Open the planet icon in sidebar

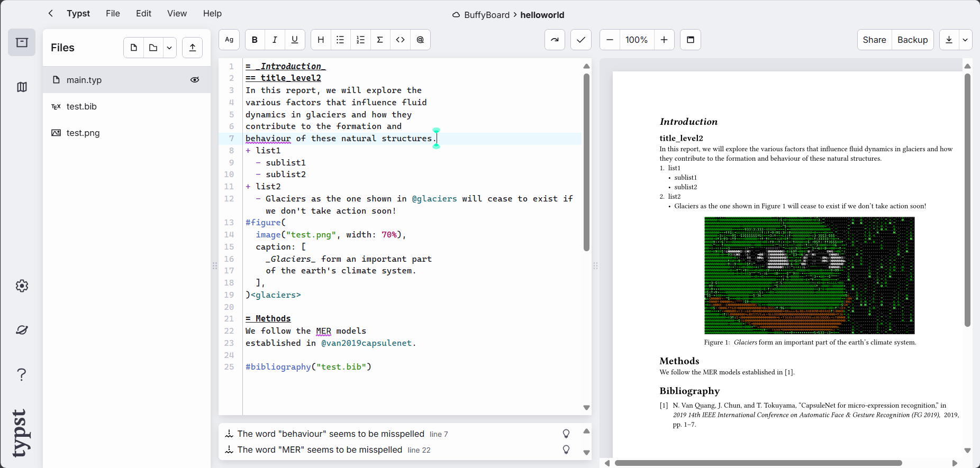click(22, 330)
